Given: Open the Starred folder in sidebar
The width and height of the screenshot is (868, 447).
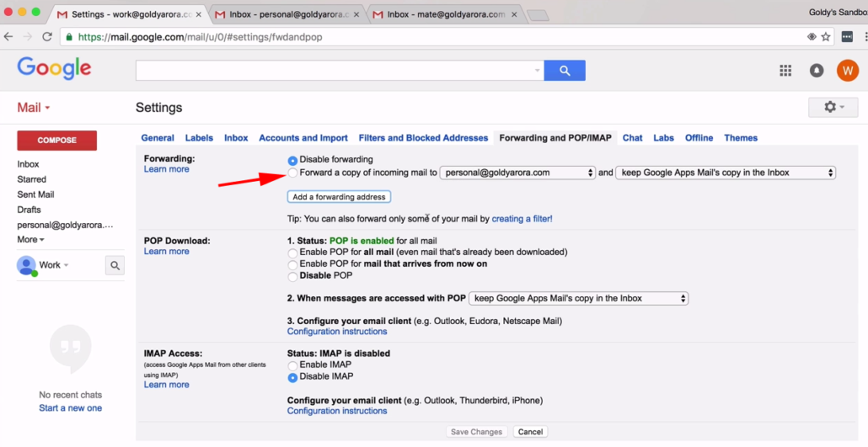Looking at the screenshot, I should [31, 179].
